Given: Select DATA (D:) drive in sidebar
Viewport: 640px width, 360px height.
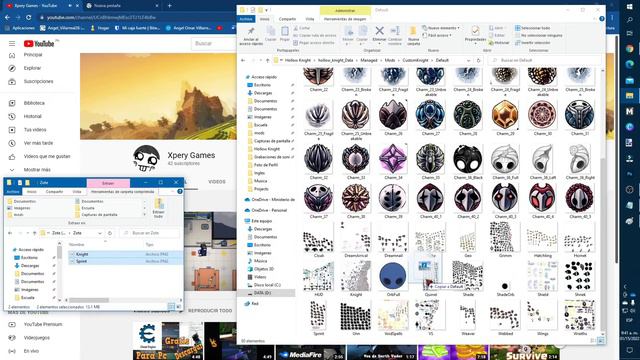Looking at the screenshot, I should click(266, 293).
